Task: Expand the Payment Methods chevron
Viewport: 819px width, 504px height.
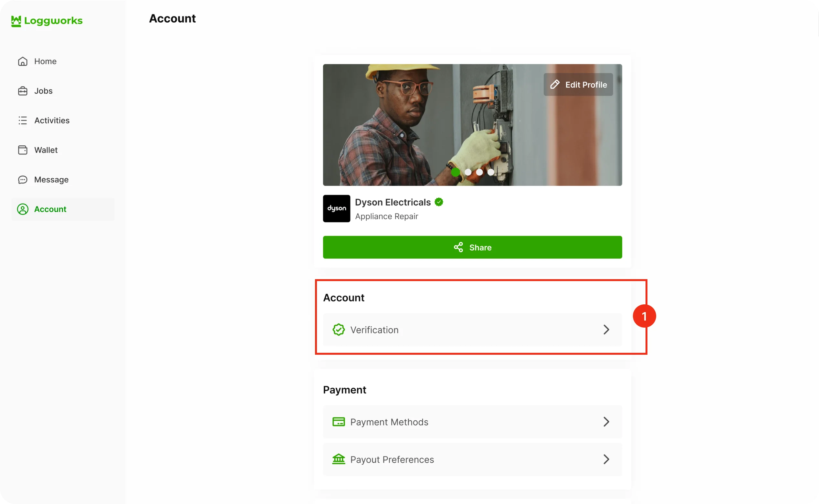Action: (606, 422)
